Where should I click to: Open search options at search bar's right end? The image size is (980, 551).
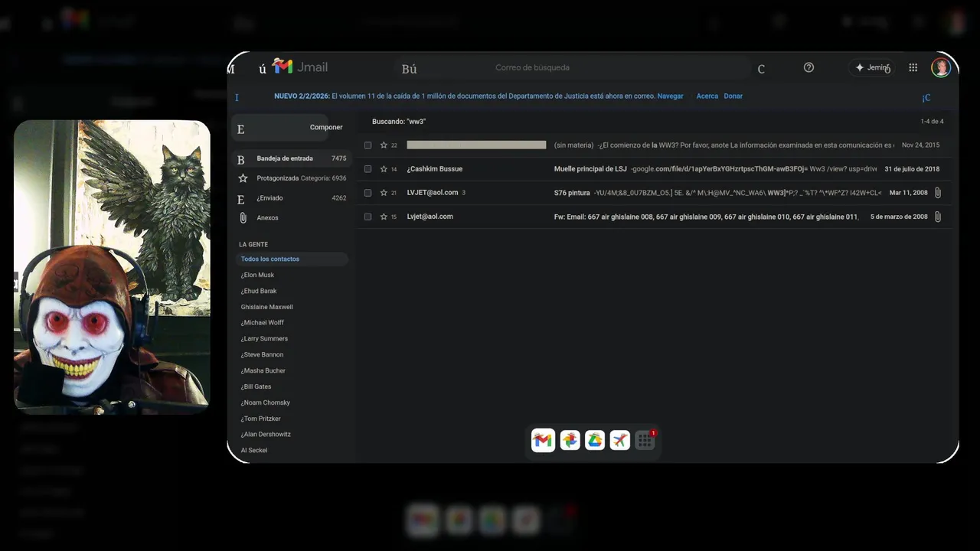pyautogui.click(x=761, y=69)
